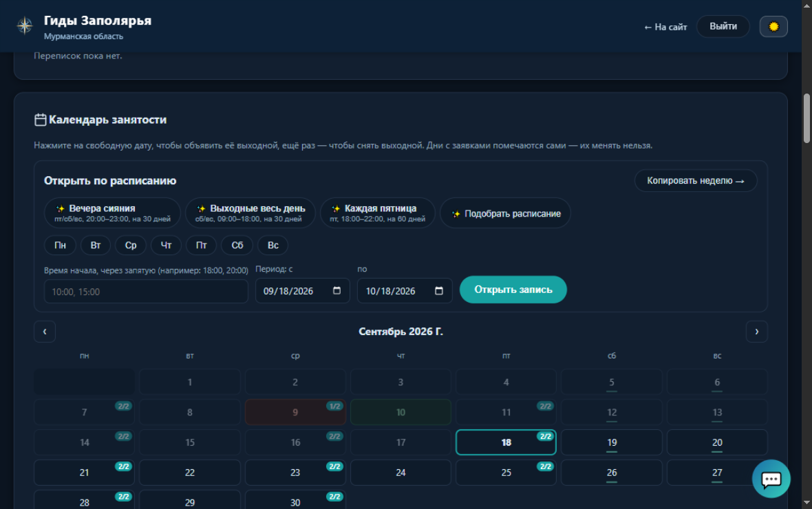812x509 pixels.
Task: Apply the "Каждая пятница" preset
Action: click(378, 213)
